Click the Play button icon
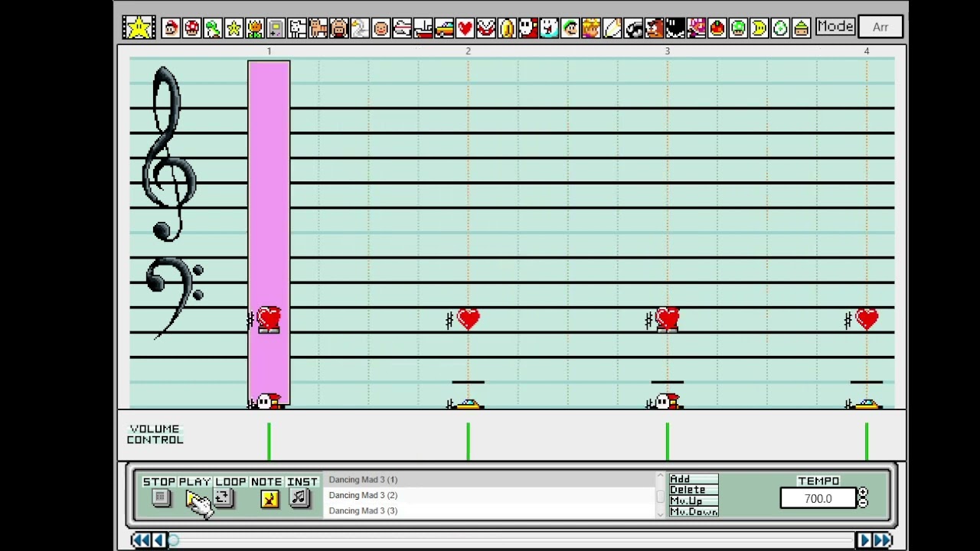The height and width of the screenshot is (551, 980). (194, 498)
